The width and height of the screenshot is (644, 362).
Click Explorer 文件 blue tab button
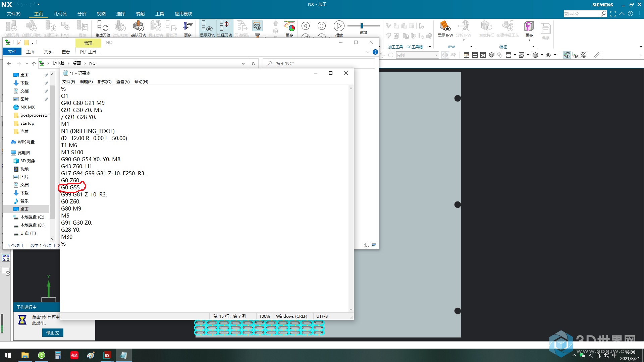click(12, 52)
